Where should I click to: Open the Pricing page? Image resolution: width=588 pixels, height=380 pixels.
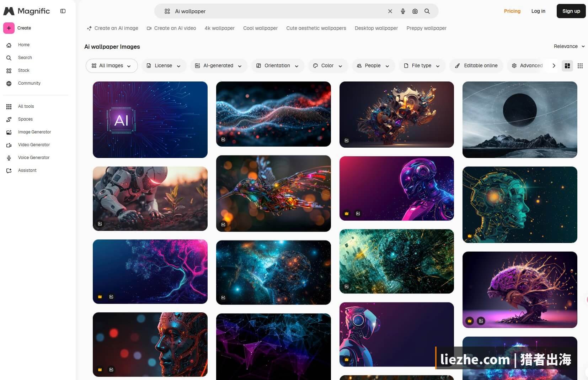click(512, 11)
